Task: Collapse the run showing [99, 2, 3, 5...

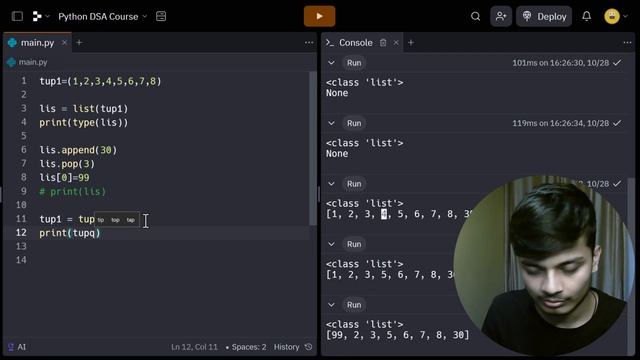Action: pyautogui.click(x=331, y=305)
